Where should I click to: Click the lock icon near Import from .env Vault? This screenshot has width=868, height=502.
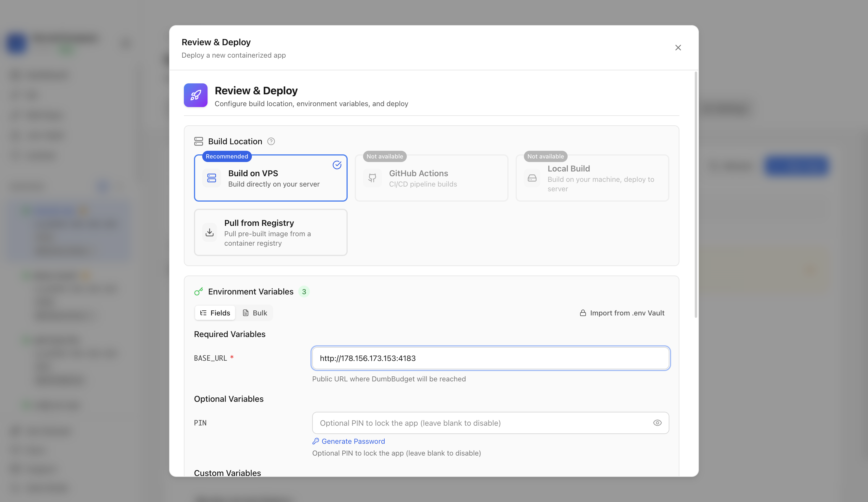coord(583,313)
